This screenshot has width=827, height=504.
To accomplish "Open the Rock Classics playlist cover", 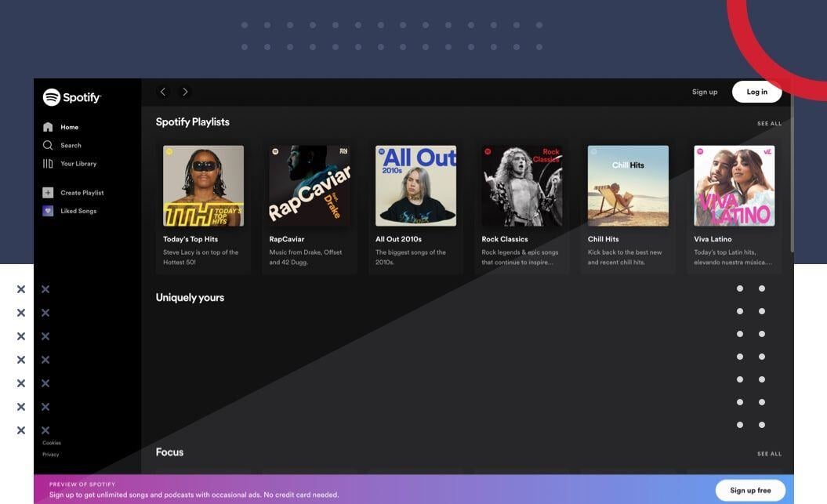I will coord(522,186).
